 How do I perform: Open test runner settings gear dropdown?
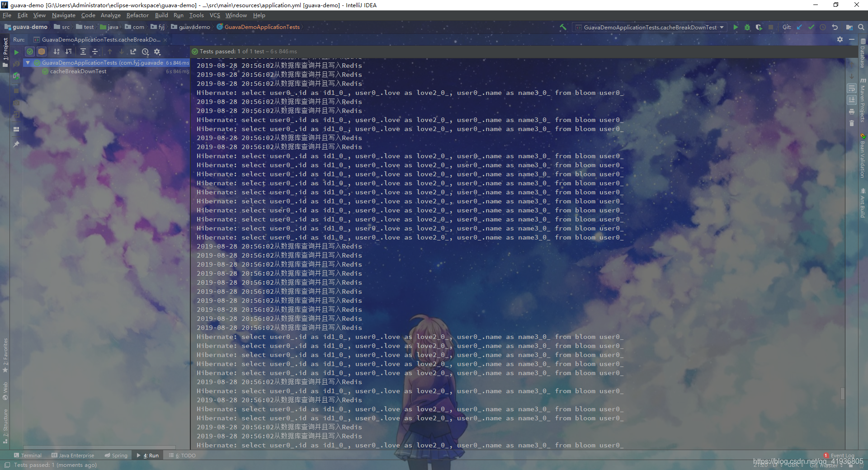(x=157, y=52)
